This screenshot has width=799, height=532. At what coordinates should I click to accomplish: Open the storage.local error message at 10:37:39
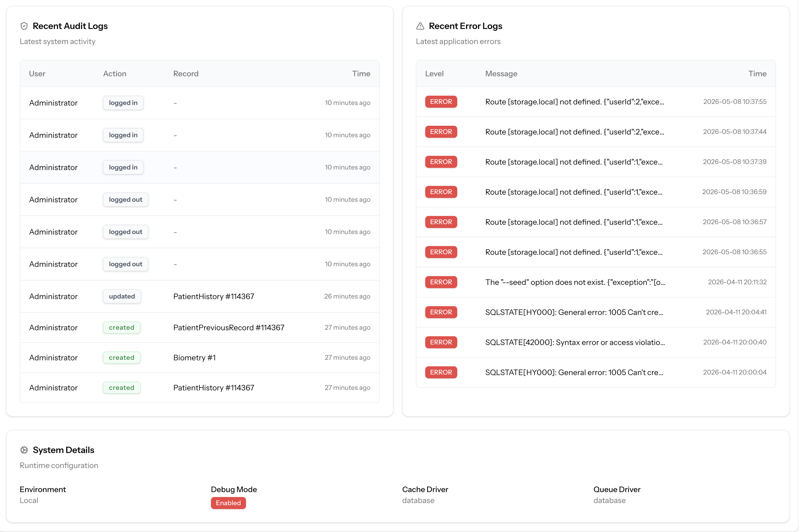click(x=574, y=162)
